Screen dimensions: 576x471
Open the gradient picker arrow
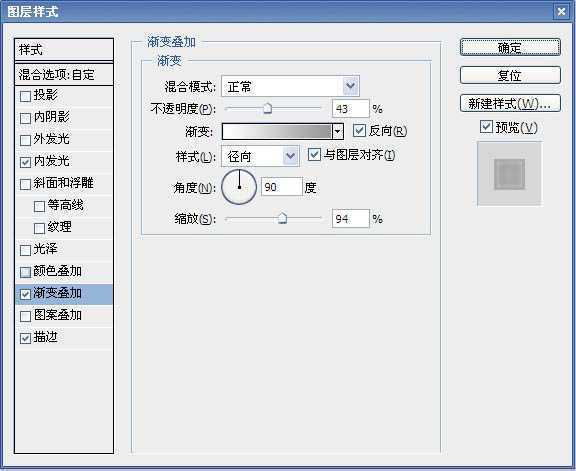click(x=338, y=131)
